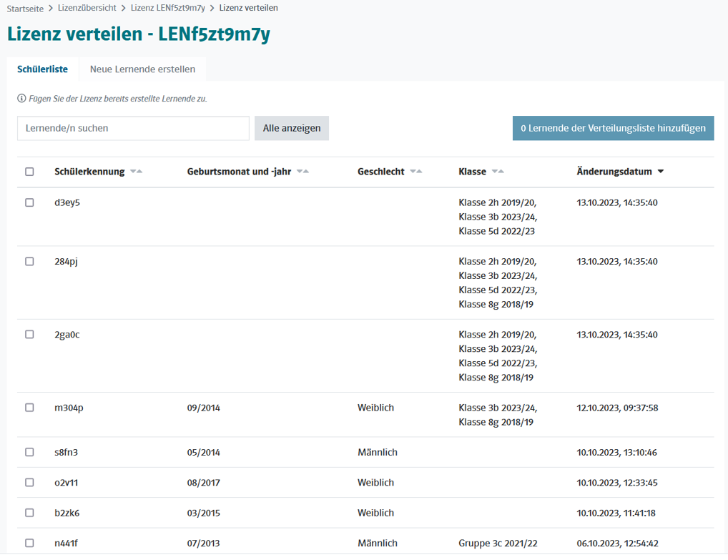Go to Startseite breadcrumb link

pos(25,8)
